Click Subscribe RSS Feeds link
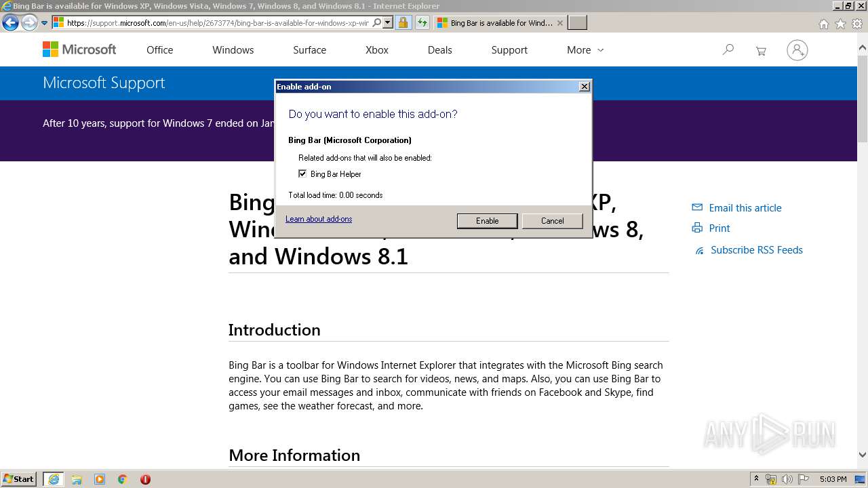The image size is (868, 488). pyautogui.click(x=757, y=250)
